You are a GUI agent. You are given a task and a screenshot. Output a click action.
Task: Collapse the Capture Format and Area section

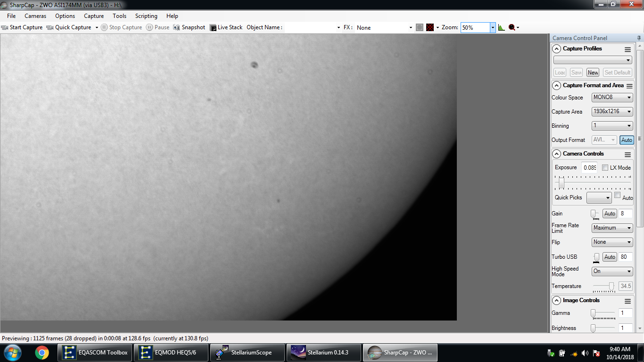[x=556, y=86]
